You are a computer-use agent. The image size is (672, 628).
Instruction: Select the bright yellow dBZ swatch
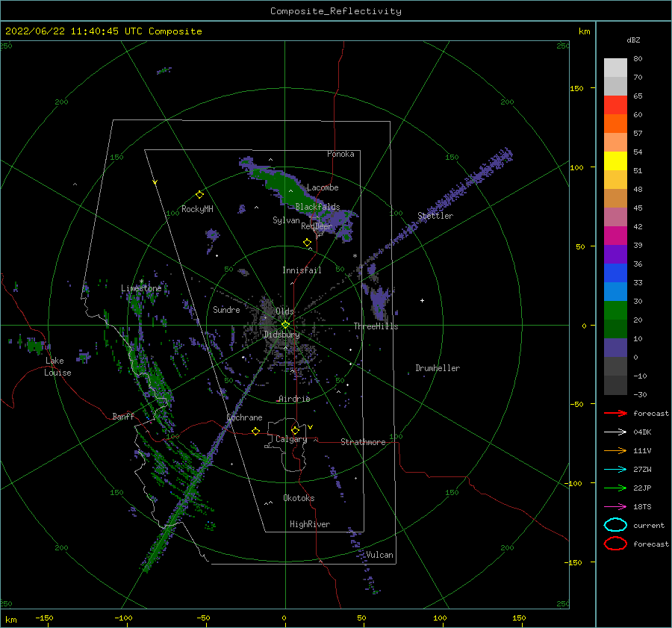point(615,161)
